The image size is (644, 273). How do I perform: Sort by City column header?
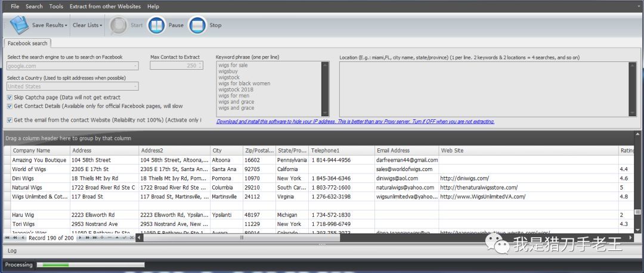click(x=227, y=150)
